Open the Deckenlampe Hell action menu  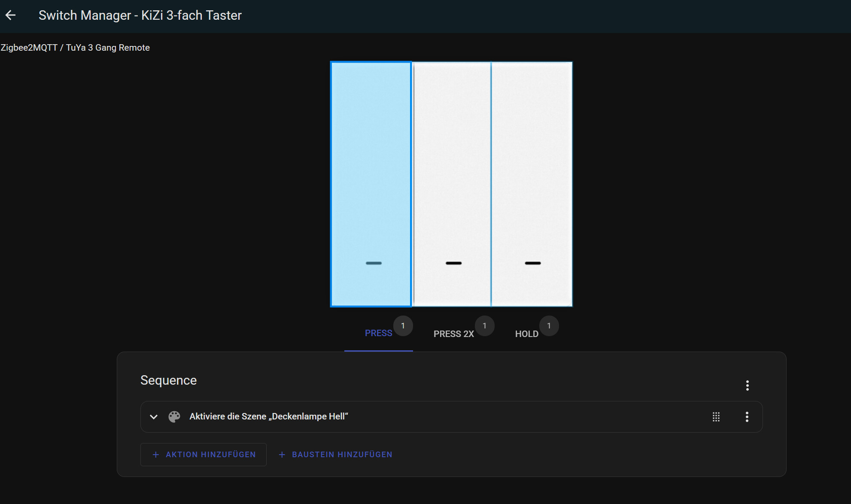coord(747,417)
